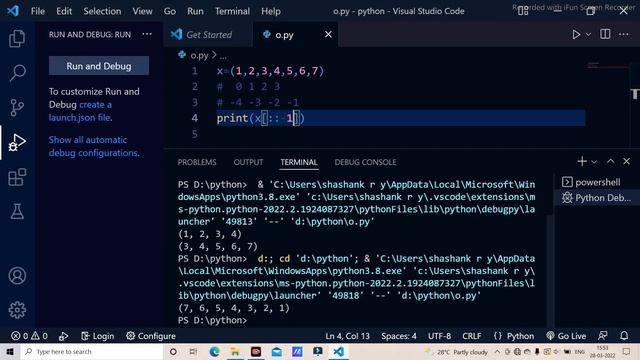Open notifications bell in status bar
Image resolution: width=640 pixels, height=360 pixels.
click(x=624, y=336)
